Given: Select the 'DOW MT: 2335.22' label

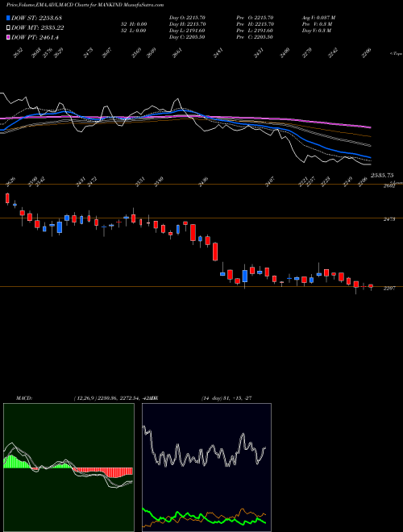Looking at the screenshot, I should [38, 28].
